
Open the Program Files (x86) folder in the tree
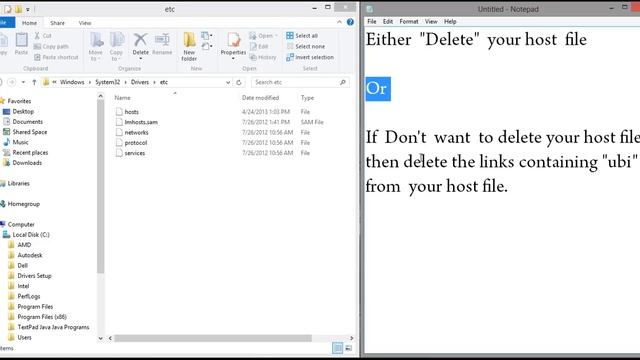[42, 317]
